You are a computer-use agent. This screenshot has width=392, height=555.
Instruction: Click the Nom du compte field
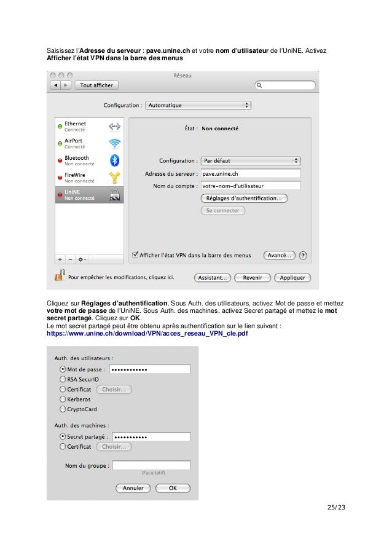(x=251, y=186)
